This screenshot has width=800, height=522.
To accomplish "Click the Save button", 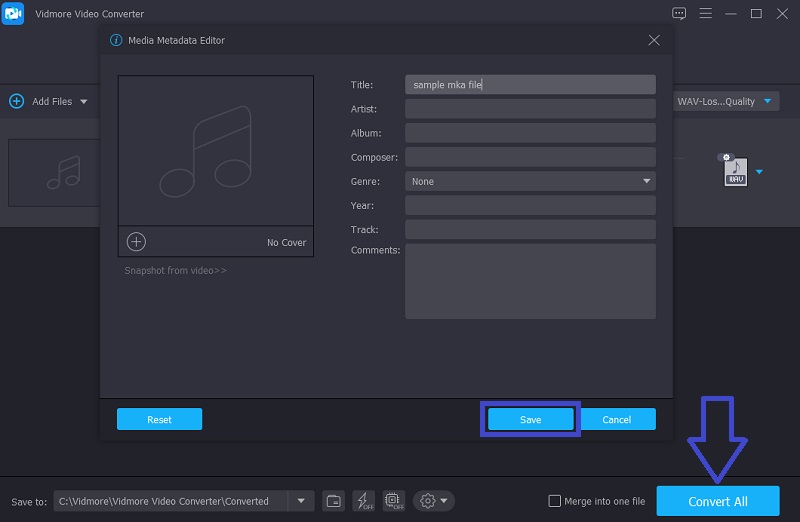I will coord(530,420).
